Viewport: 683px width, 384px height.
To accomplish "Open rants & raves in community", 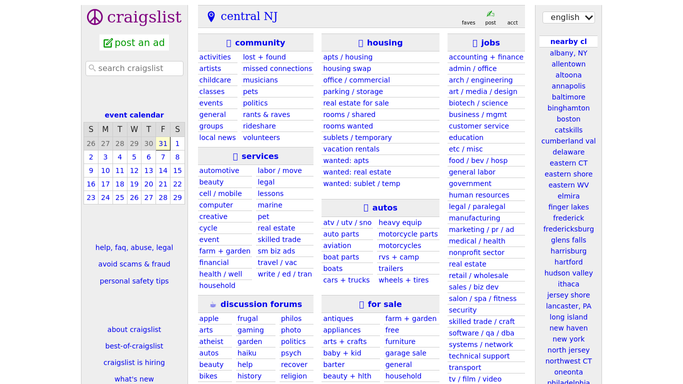I will 266,115.
